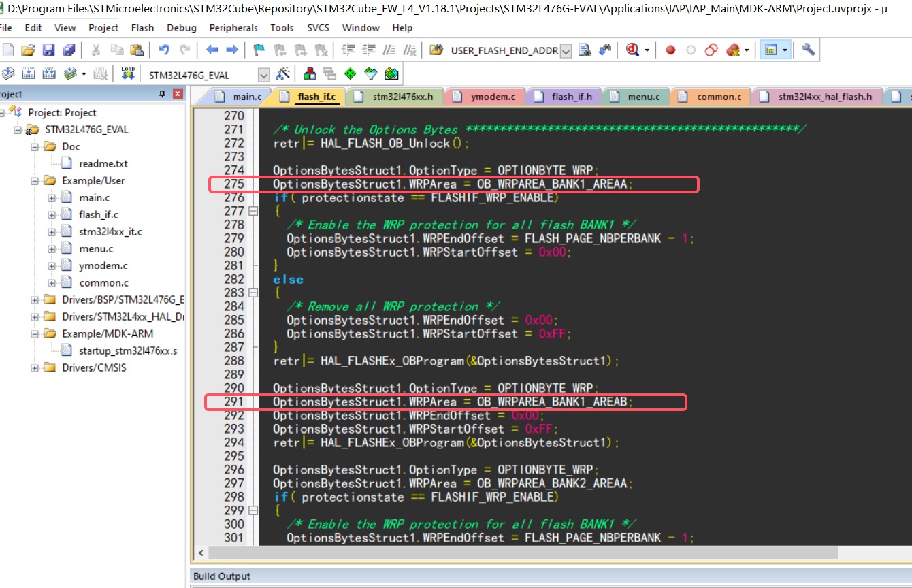Expand the Drivers/CMSIS folder in tree
This screenshot has height=588, width=912.
coord(35,367)
